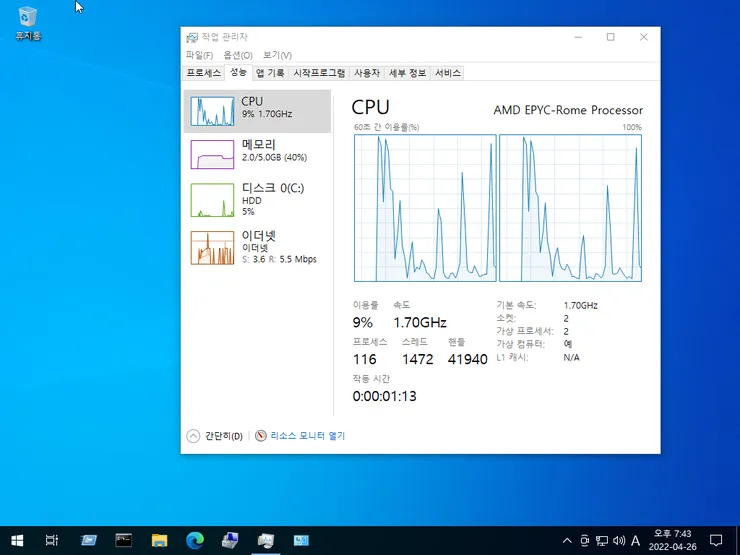Switch to the 프로세스 tab

[203, 73]
